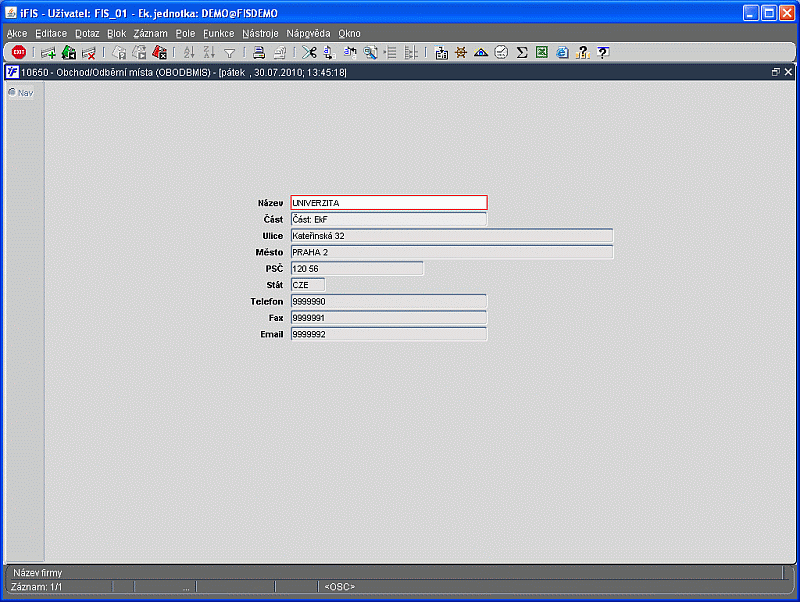The image size is (800, 602).
Task: Click the Fax field with 9999991
Action: (x=389, y=318)
